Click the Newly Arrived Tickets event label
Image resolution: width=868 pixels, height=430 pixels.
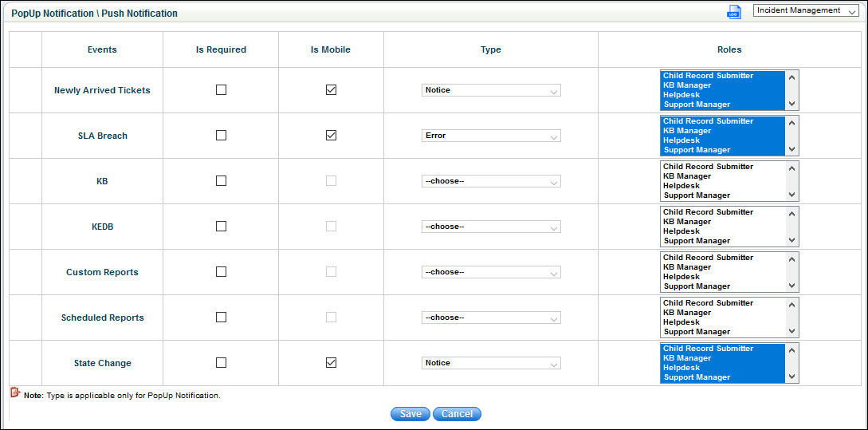[102, 90]
